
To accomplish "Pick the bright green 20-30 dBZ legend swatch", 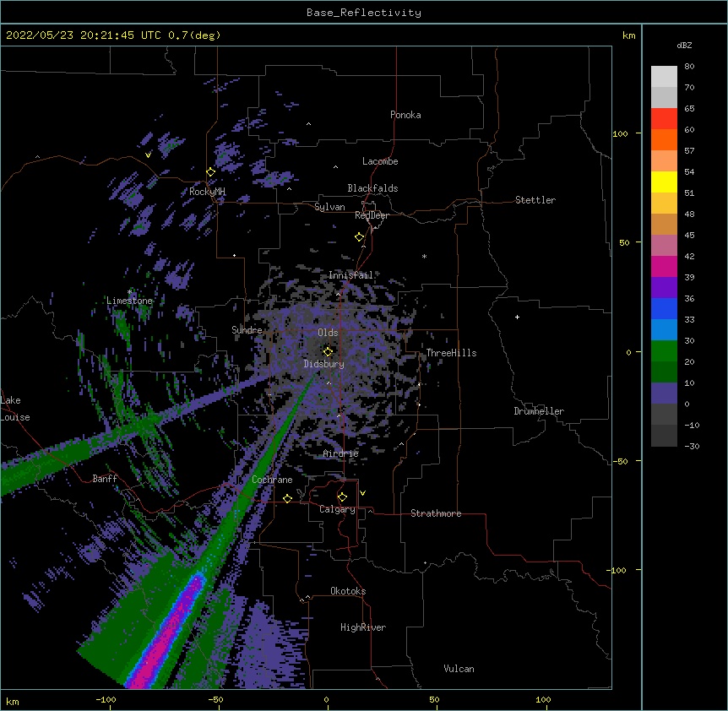I will [664, 351].
